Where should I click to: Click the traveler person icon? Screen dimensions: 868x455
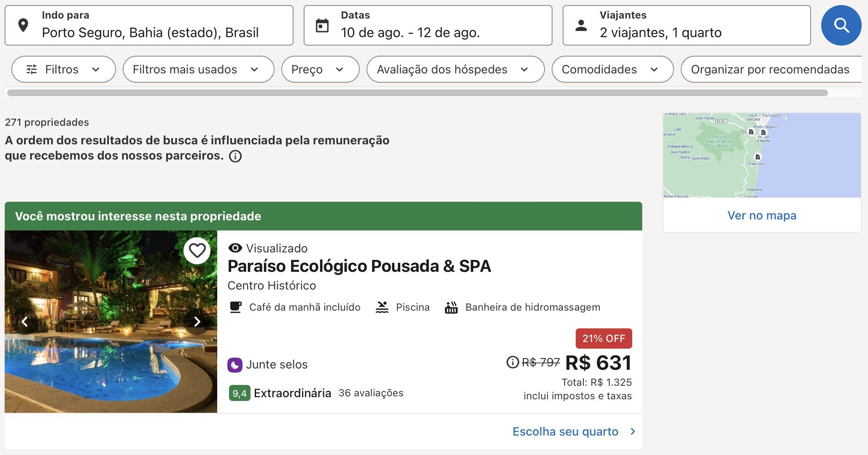(581, 25)
